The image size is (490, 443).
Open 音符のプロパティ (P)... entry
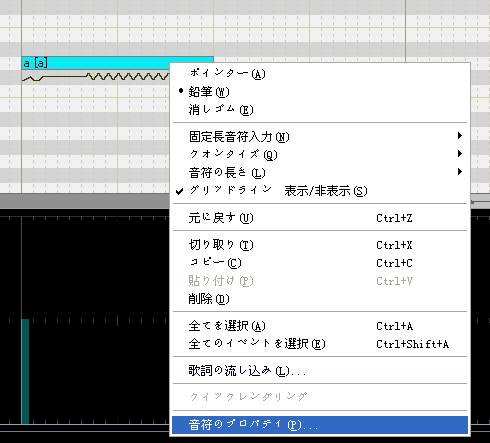tap(320, 425)
